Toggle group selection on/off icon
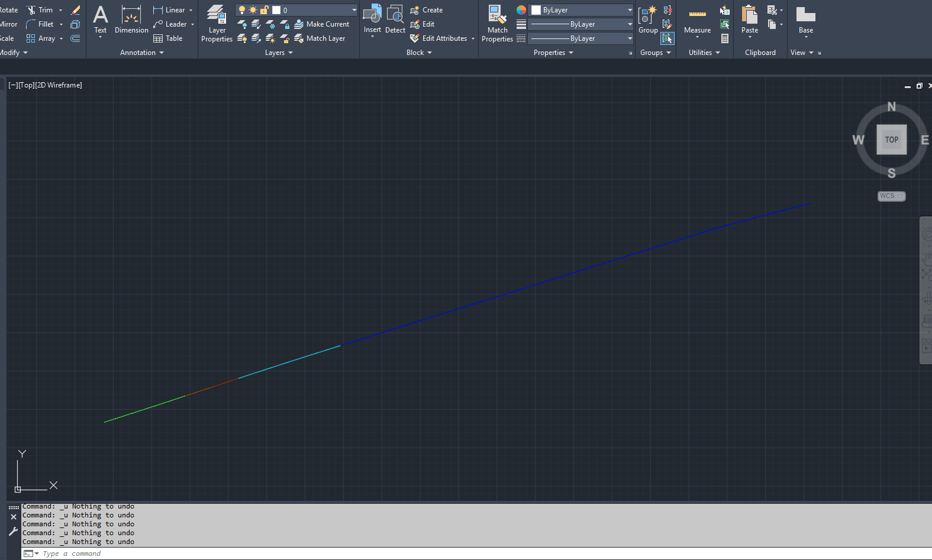The height and width of the screenshot is (560, 932). pyautogui.click(x=667, y=38)
